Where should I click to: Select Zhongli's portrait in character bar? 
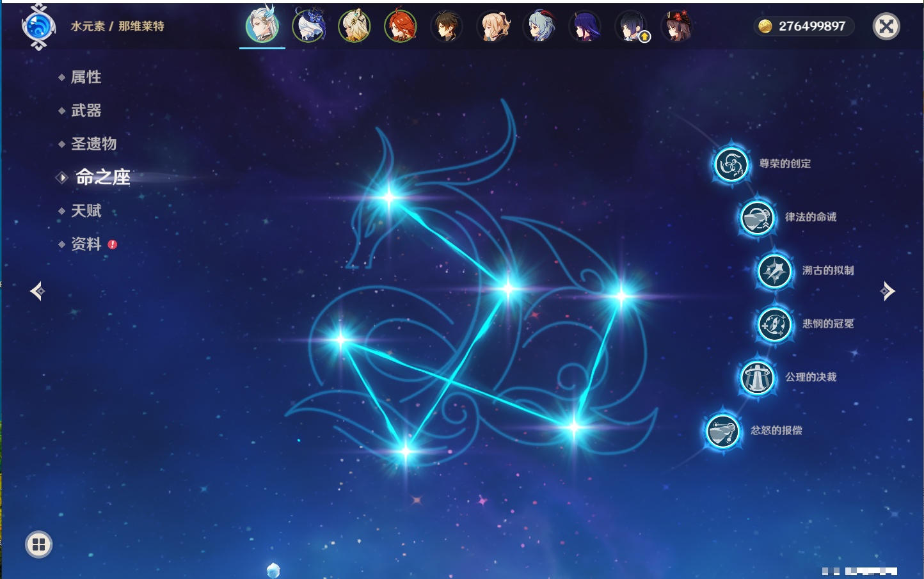(x=447, y=27)
